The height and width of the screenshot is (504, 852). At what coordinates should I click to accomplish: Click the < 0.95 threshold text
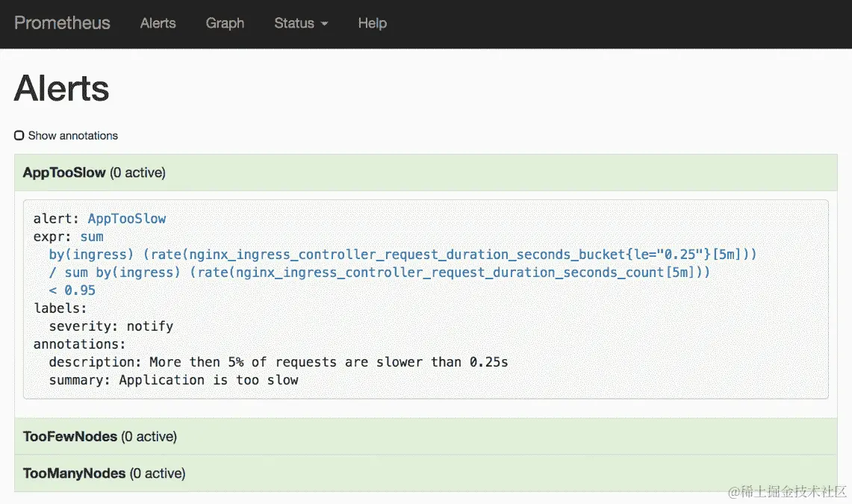point(72,290)
